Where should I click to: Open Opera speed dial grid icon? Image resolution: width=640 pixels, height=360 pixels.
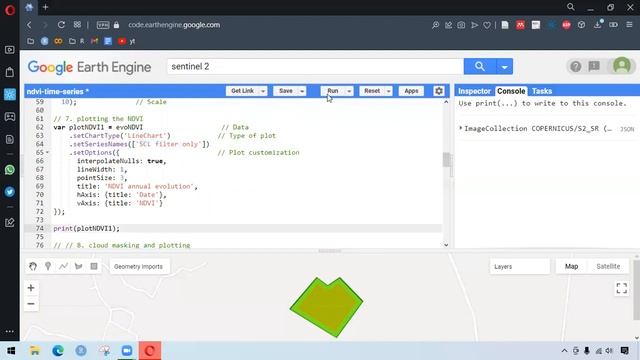[x=77, y=25]
